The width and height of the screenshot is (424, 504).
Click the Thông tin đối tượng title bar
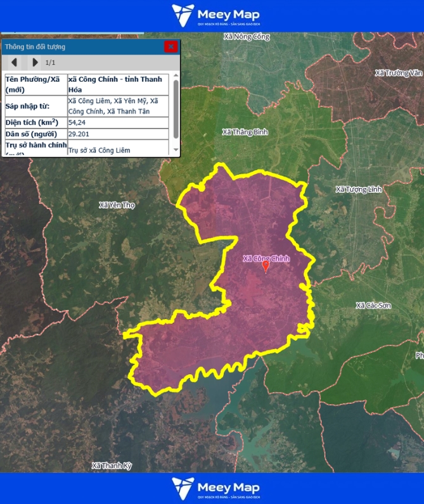[82, 46]
